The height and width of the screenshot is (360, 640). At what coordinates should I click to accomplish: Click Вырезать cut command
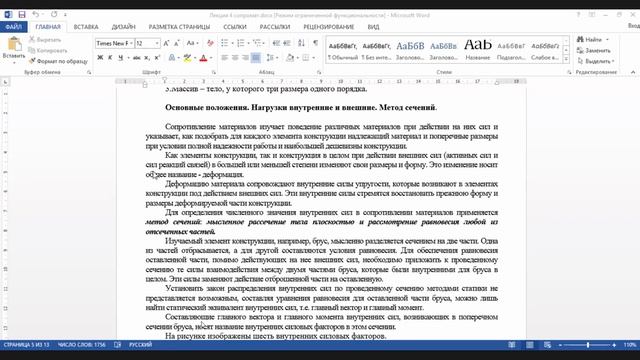(45, 40)
